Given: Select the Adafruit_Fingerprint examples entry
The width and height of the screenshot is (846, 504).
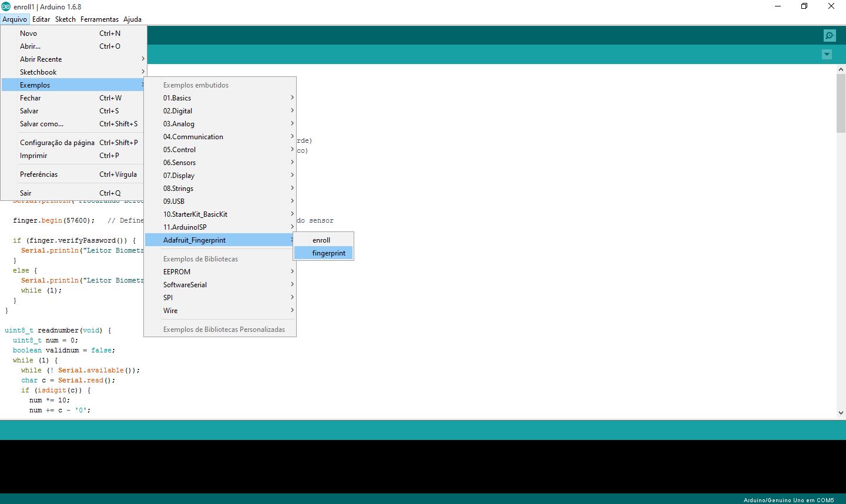Looking at the screenshot, I should [220, 240].
